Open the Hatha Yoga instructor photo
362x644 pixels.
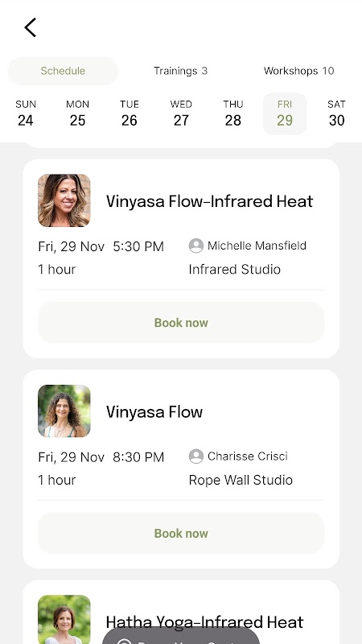pyautogui.click(x=64, y=619)
